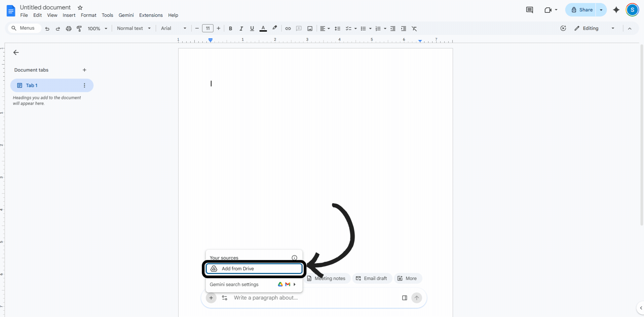Open the text color picker
Image resolution: width=644 pixels, height=317 pixels.
point(263,29)
